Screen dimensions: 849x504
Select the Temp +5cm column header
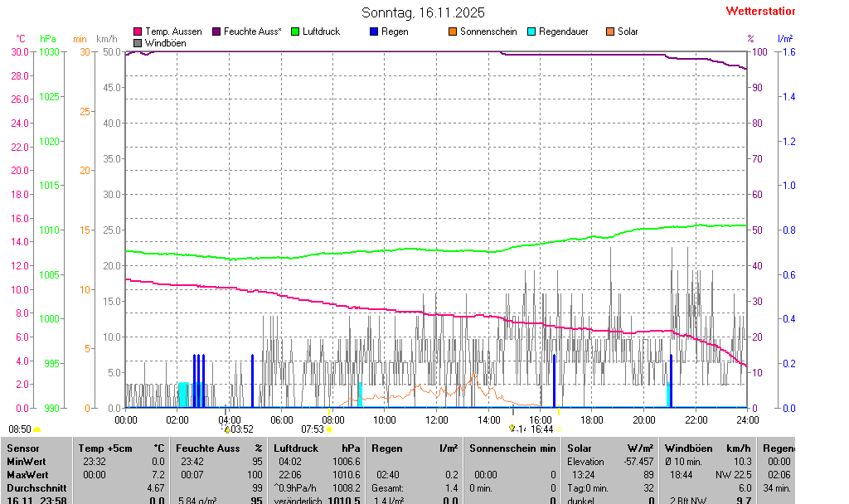[x=119, y=448]
